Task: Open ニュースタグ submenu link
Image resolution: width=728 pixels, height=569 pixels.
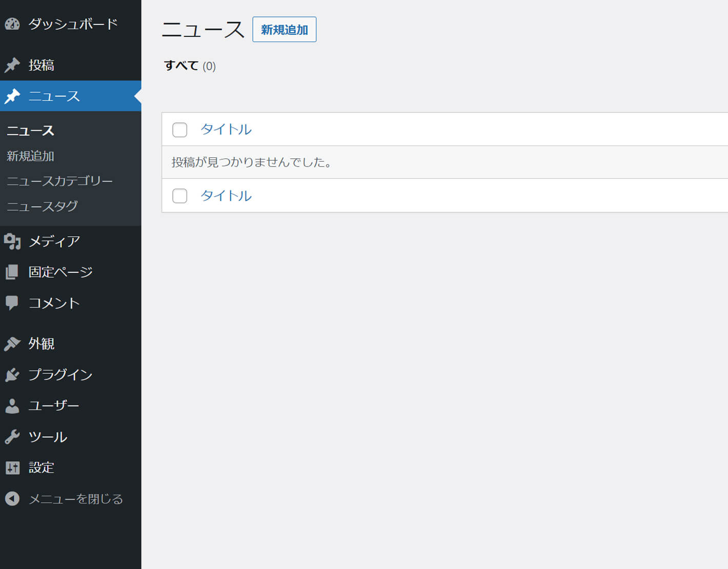Action: click(42, 206)
